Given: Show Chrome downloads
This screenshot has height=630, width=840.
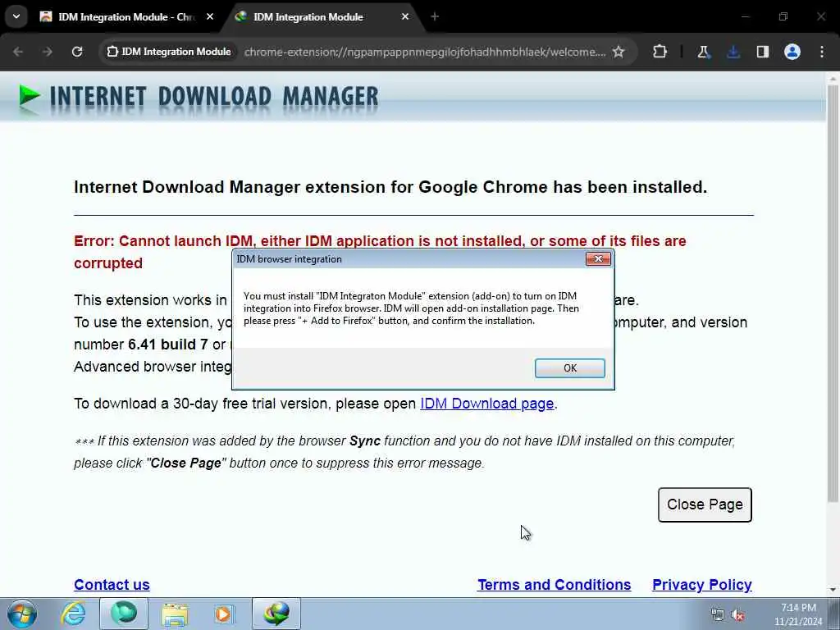Looking at the screenshot, I should point(733,52).
